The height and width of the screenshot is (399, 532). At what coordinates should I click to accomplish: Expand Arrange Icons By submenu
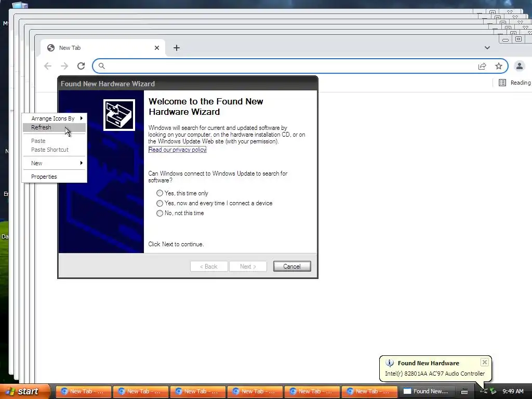click(x=54, y=118)
